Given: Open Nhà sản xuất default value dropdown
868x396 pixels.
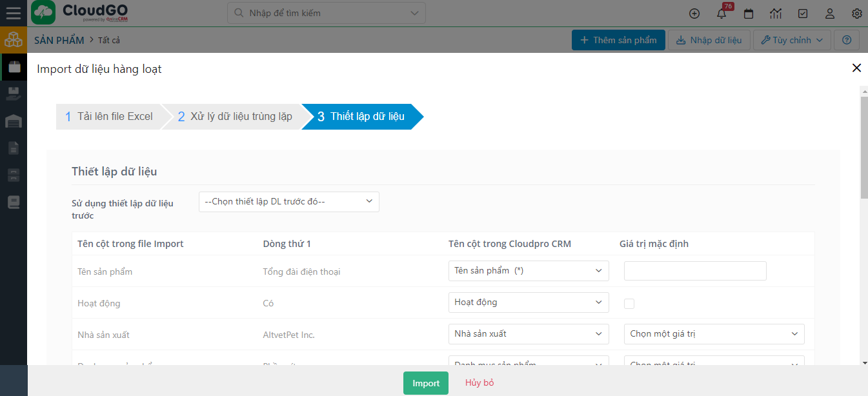Looking at the screenshot, I should 714,334.
